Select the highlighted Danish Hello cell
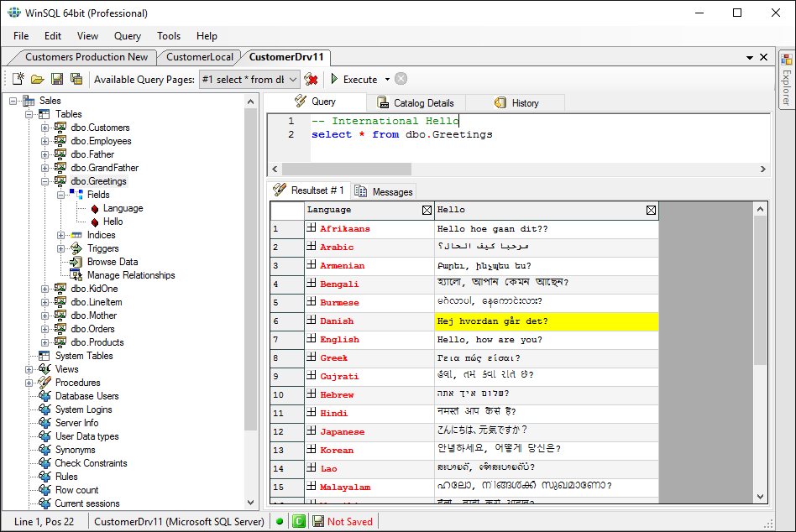This screenshot has width=796, height=532. coord(547,321)
